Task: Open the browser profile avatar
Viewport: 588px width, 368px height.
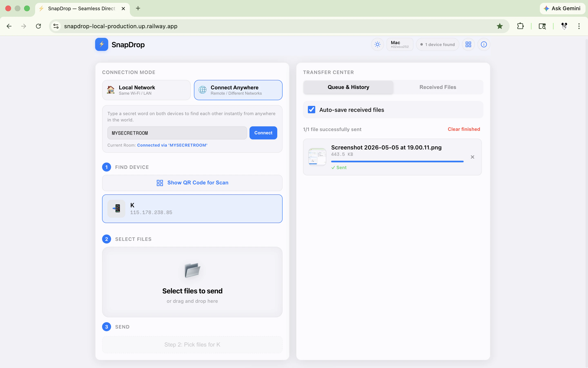Action: tap(564, 26)
